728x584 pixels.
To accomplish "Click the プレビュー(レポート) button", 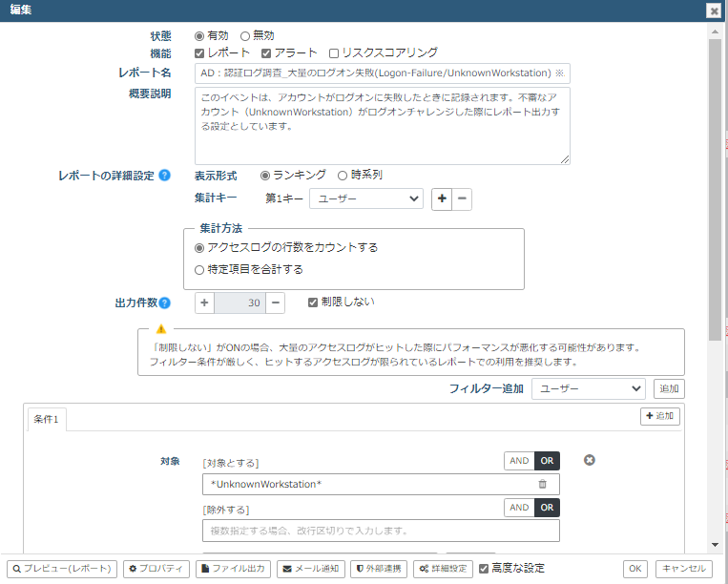I will [62, 569].
